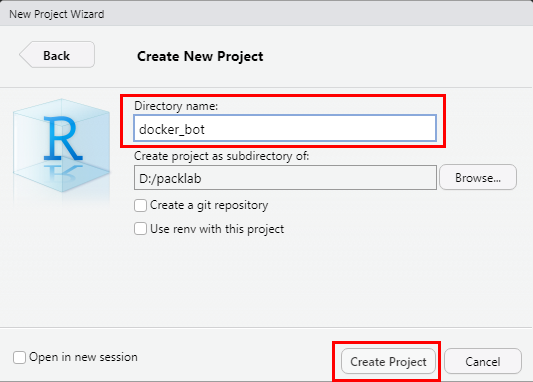Confirm with the Create Project button
Screen dimensions: 533x382
[388, 361]
